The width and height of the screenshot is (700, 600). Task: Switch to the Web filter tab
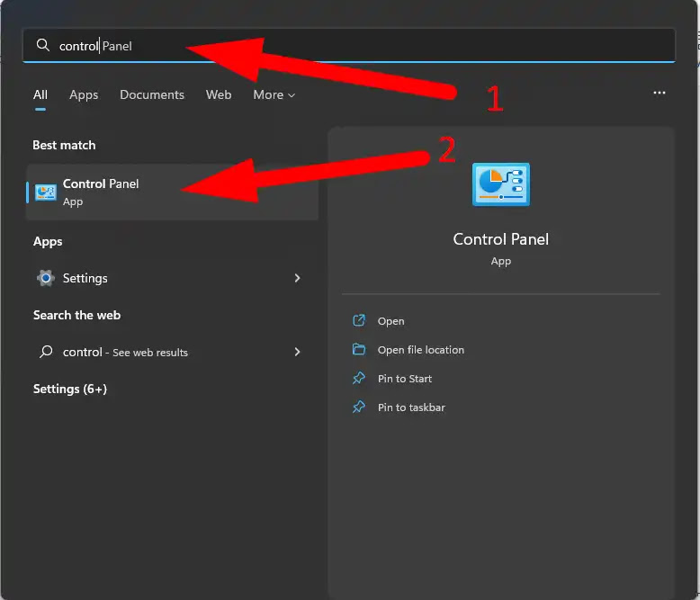pos(219,94)
